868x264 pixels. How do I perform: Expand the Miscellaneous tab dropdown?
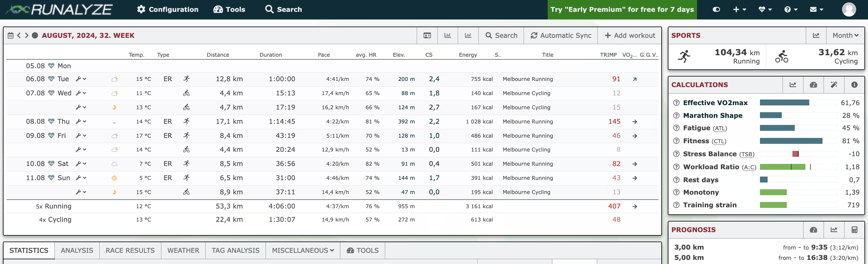(x=303, y=250)
